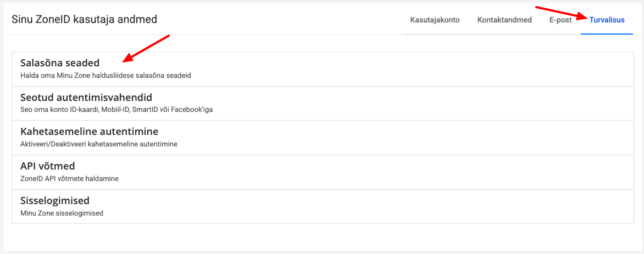
Task: Click 'Halda oma Minu Zone haldusliidese' description
Action: [106, 75]
